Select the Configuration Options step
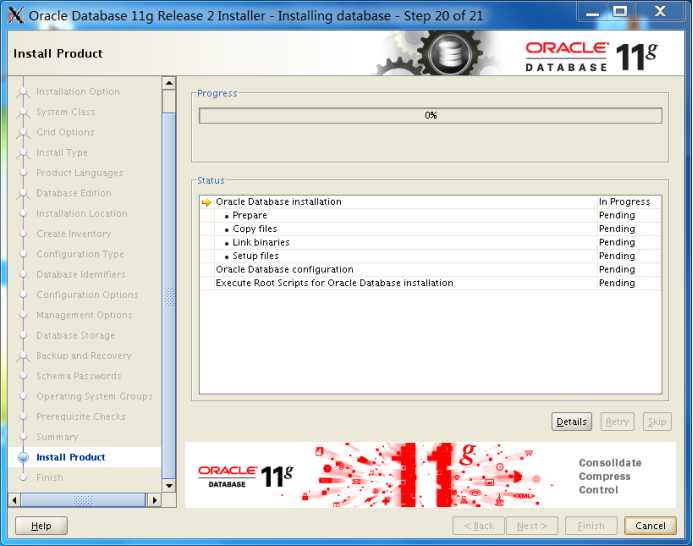The image size is (693, 546). [87, 295]
